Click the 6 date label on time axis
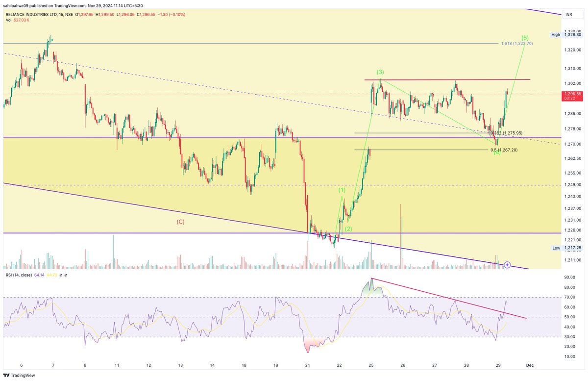 tap(21, 365)
